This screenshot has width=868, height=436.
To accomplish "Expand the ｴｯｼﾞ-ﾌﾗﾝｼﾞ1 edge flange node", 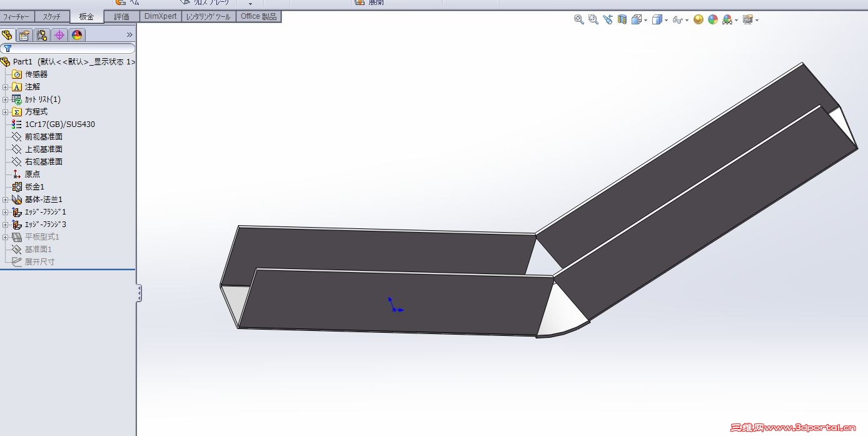I will coord(6,212).
